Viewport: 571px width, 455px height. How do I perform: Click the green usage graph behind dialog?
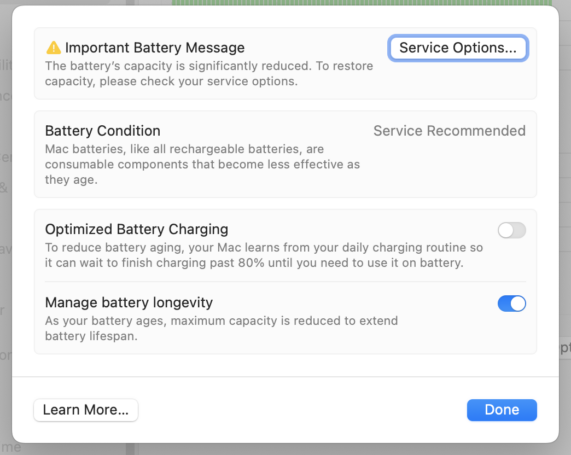coord(361,3)
